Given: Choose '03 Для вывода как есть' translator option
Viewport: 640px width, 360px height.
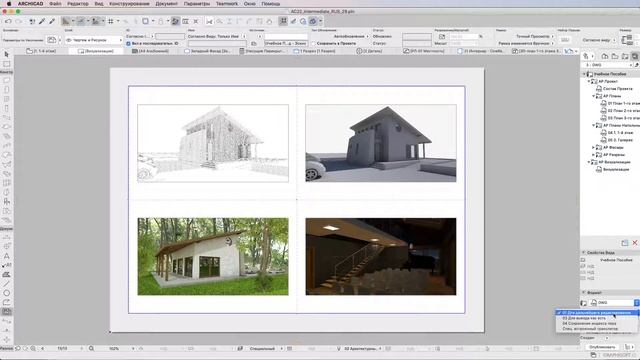Looking at the screenshot, I should tap(584, 318).
